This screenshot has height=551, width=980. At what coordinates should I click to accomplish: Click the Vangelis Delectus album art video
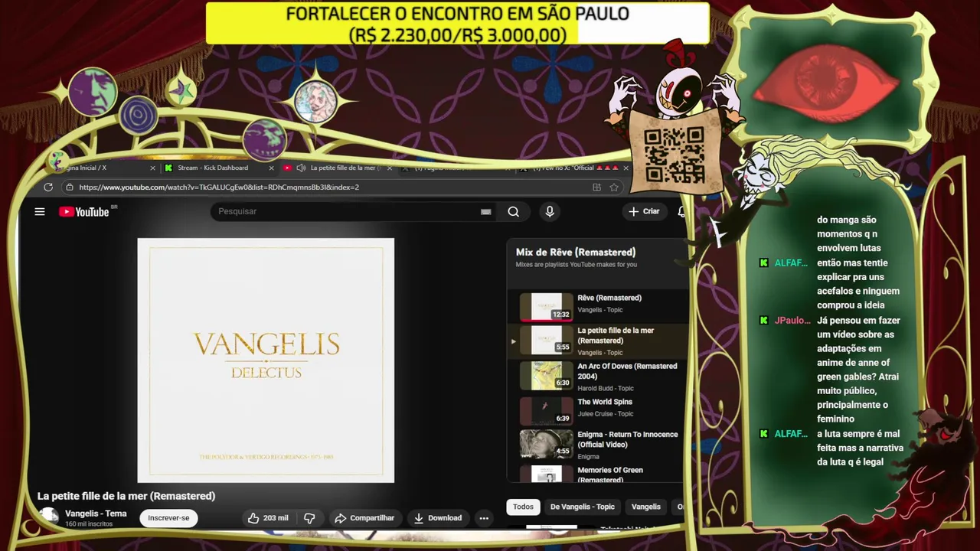point(266,360)
